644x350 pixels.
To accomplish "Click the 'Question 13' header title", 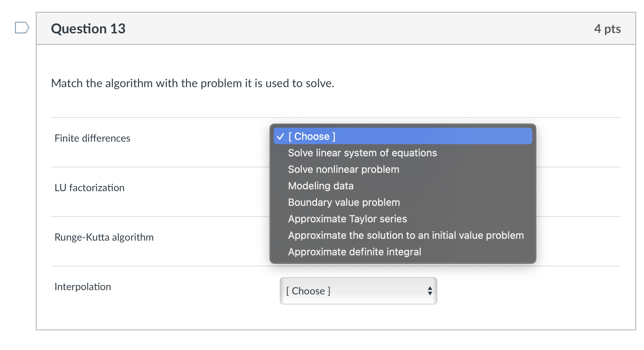I will (88, 29).
